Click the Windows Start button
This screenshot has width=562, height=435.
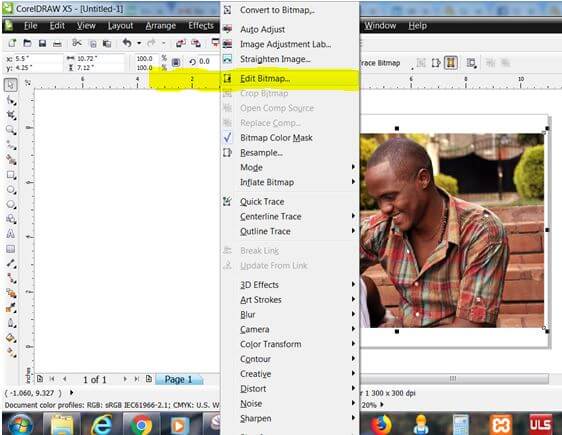pos(20,425)
